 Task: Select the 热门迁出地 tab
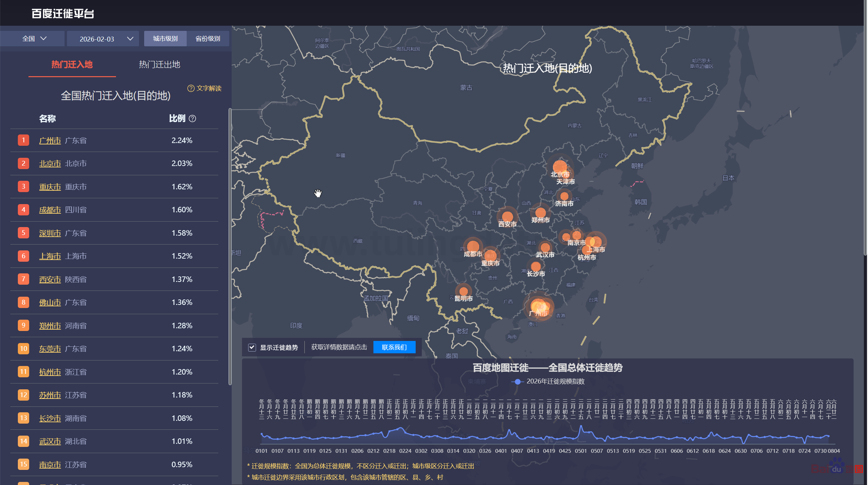[x=159, y=64]
